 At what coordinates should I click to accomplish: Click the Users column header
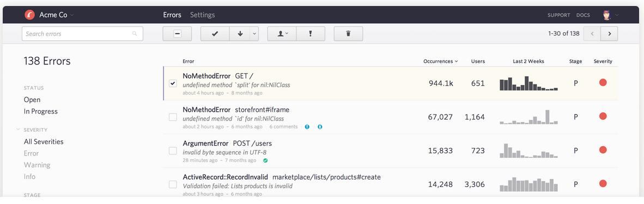(478, 61)
